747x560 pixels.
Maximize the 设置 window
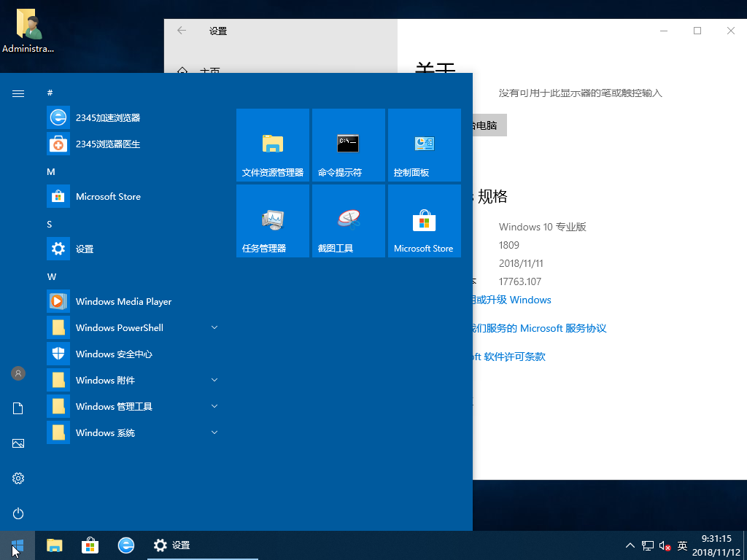click(697, 31)
